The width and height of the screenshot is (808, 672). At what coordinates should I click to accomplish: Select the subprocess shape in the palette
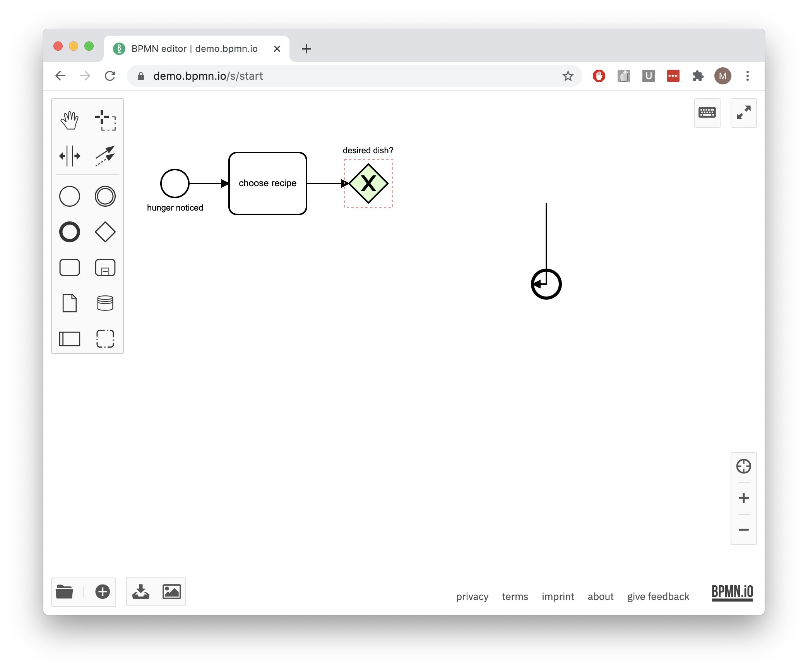(105, 267)
